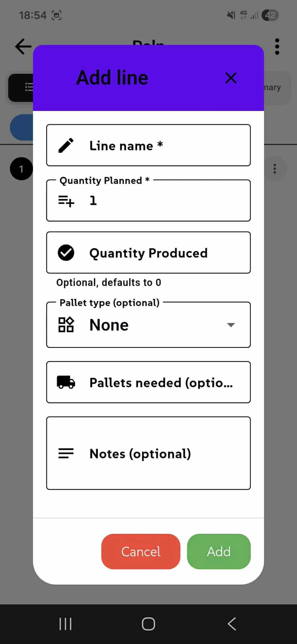Close the Add line dialog with the X
Viewport: 297px width, 644px height.
pos(230,78)
